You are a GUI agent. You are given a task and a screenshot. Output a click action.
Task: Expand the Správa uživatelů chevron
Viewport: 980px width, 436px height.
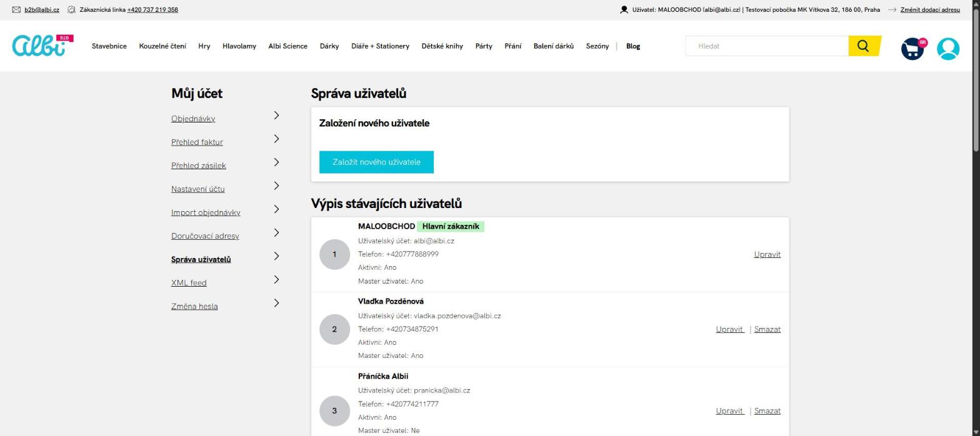point(276,256)
